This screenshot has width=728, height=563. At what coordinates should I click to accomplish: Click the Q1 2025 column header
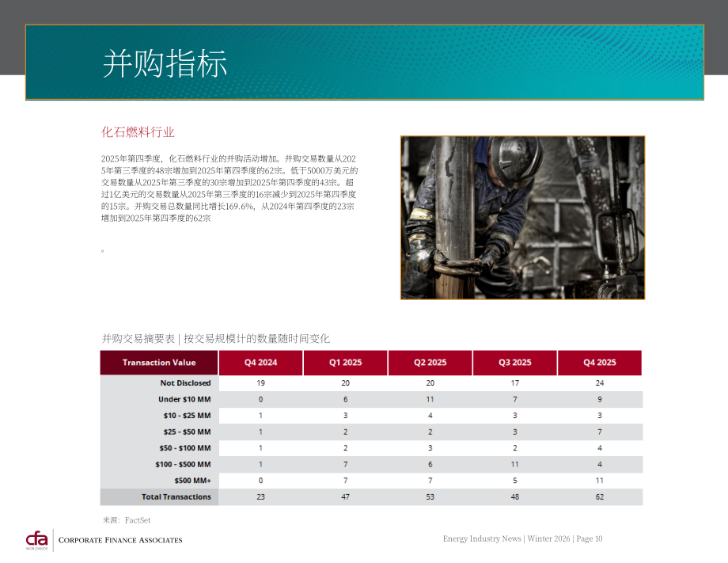(x=346, y=363)
